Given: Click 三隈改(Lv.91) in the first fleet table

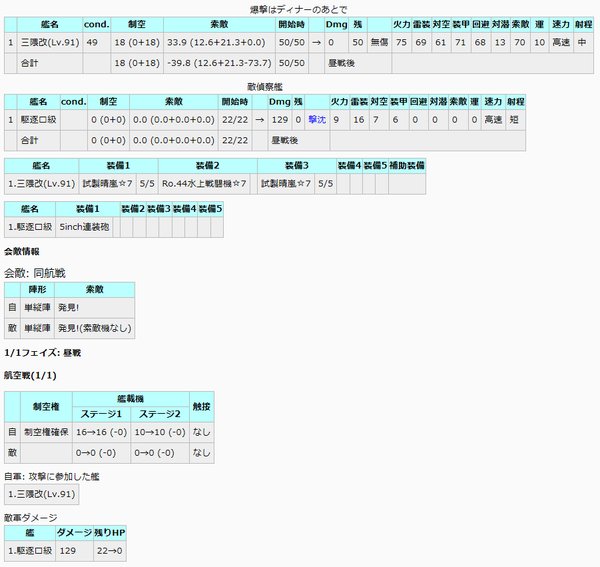Looking at the screenshot, I should [50, 42].
